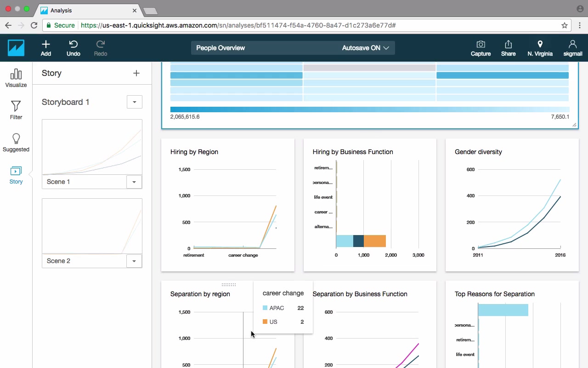Image resolution: width=588 pixels, height=368 pixels.
Task: Open the Share menu
Action: pyautogui.click(x=508, y=48)
